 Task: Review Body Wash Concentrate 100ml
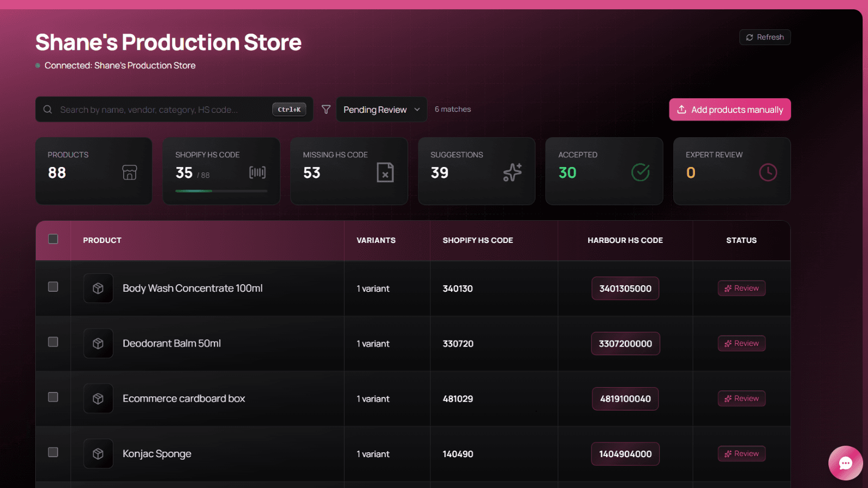click(742, 288)
